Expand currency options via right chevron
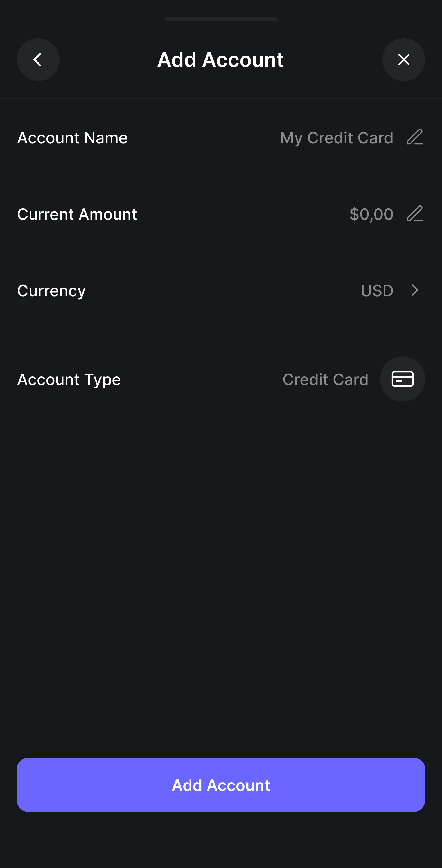 [x=415, y=290]
